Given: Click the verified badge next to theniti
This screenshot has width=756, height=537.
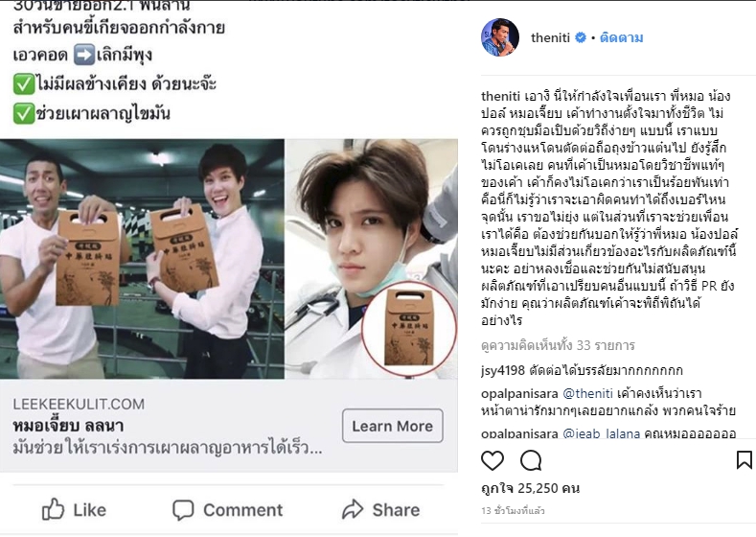Looking at the screenshot, I should click(581, 37).
